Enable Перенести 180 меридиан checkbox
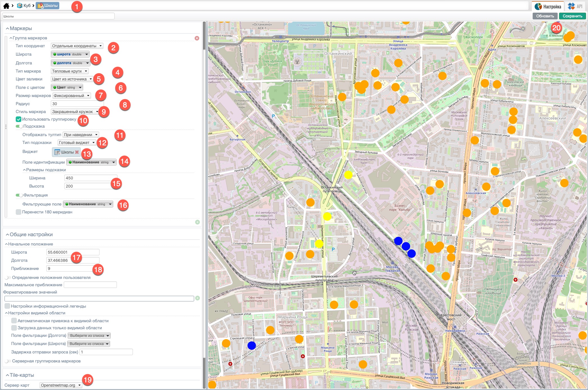588x390 pixels. [19, 212]
